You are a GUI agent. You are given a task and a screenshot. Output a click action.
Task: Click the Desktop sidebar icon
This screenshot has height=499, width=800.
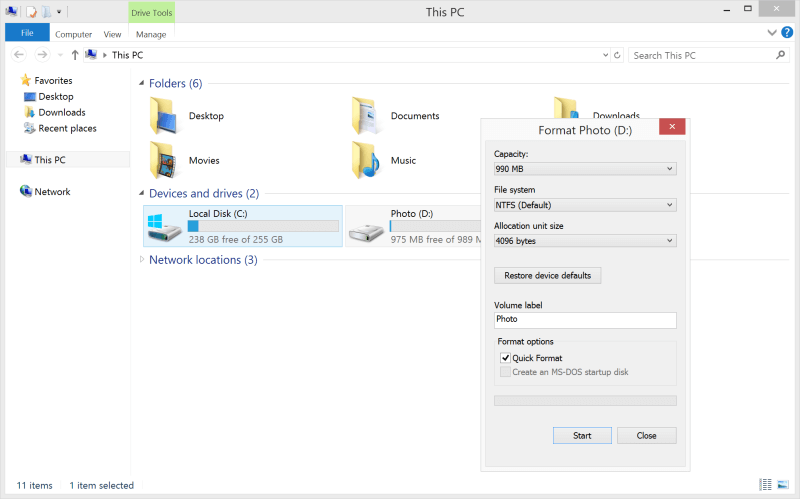click(30, 96)
